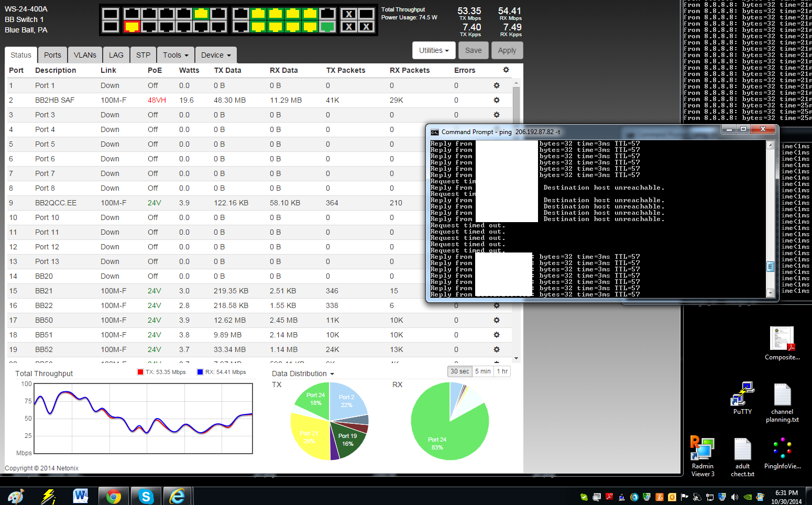Open PuTTY desktop shortcut
Screen dimensions: 812x505
pyautogui.click(x=742, y=398)
